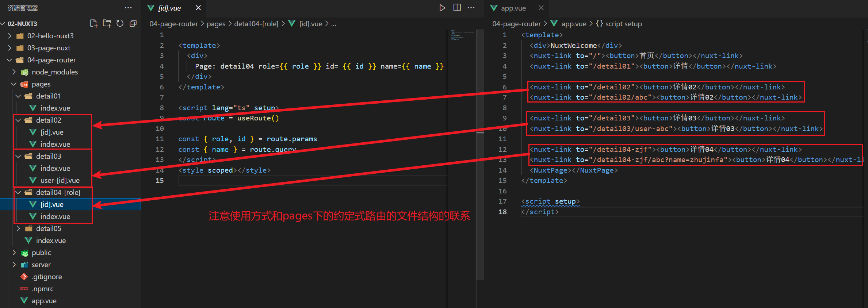Collapse the detail04-[role] folder
The image size is (868, 308).
pyautogui.click(x=19, y=192)
